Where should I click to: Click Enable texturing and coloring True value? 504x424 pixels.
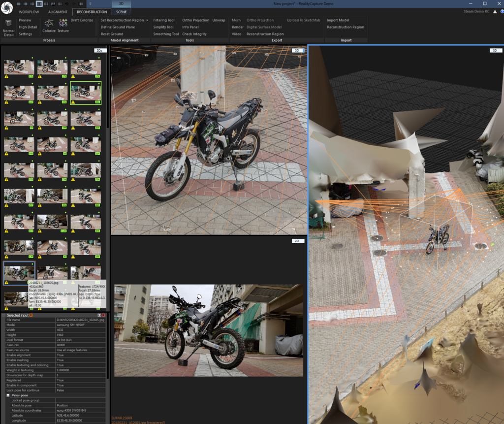click(81, 365)
